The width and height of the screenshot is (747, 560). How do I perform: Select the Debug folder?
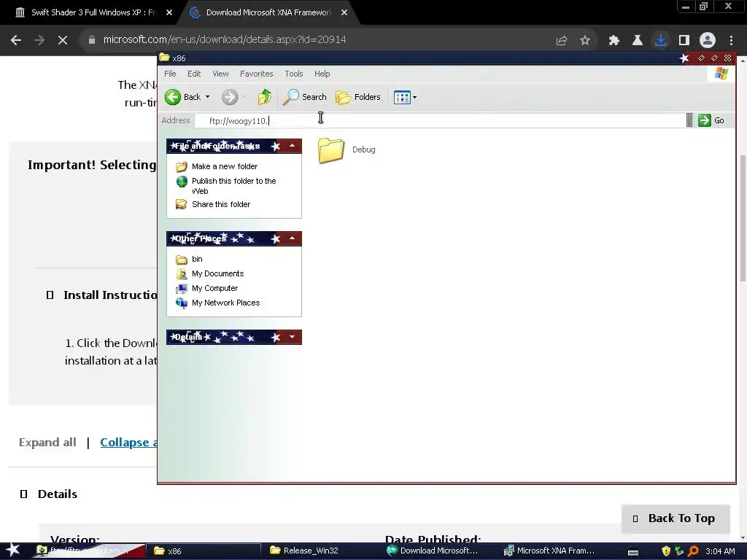(347, 150)
